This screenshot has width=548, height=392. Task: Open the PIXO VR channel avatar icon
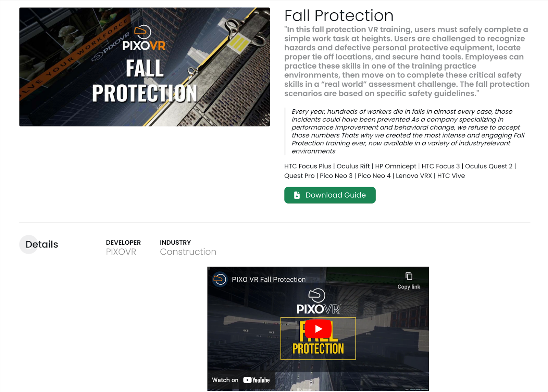click(x=220, y=279)
